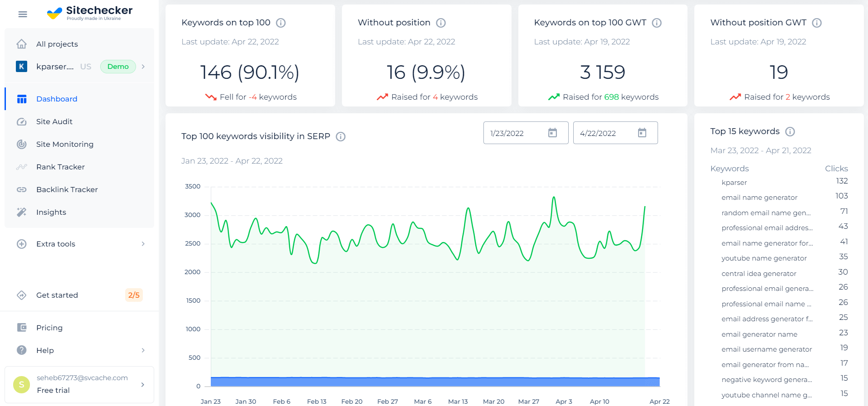Viewport: 868px width, 406px height.
Task: Click the Keywords column header
Action: coord(729,169)
